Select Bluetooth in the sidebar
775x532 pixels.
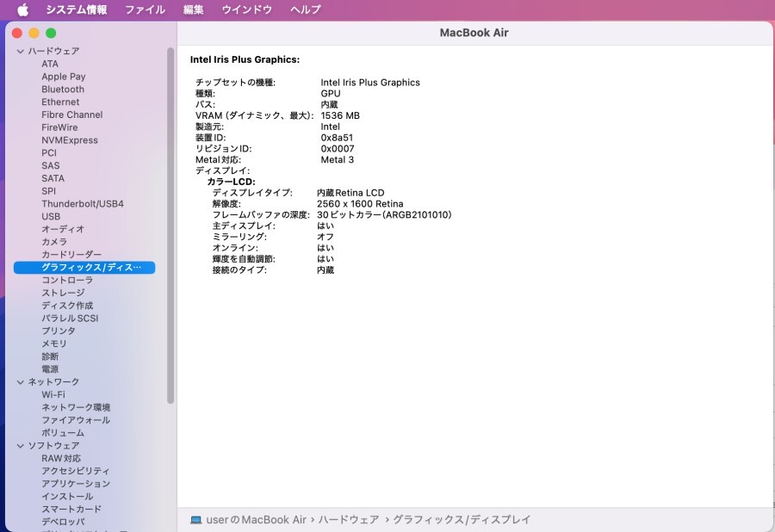tap(63, 90)
